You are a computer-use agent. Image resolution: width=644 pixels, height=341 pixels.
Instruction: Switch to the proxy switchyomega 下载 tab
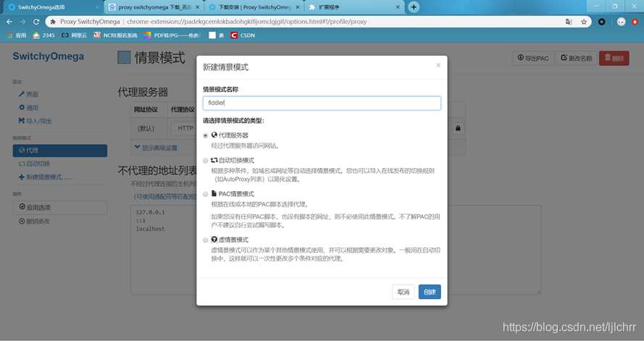tap(153, 7)
